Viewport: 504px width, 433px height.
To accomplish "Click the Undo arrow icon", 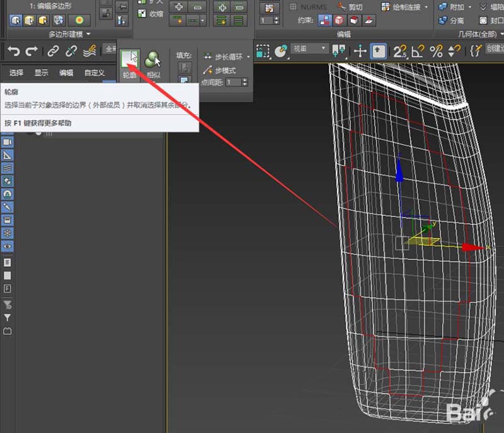I will coord(14,51).
